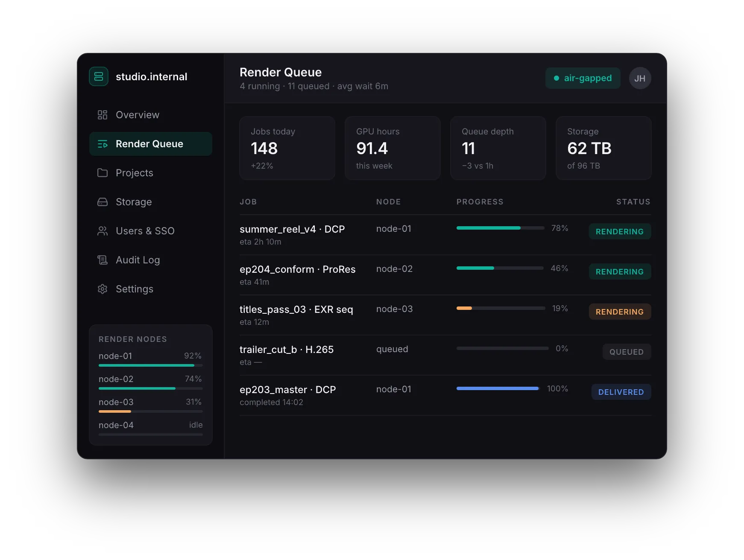Click the DELIVERED badge for ep203_master
Screen dimensions: 744x560
pos(621,392)
